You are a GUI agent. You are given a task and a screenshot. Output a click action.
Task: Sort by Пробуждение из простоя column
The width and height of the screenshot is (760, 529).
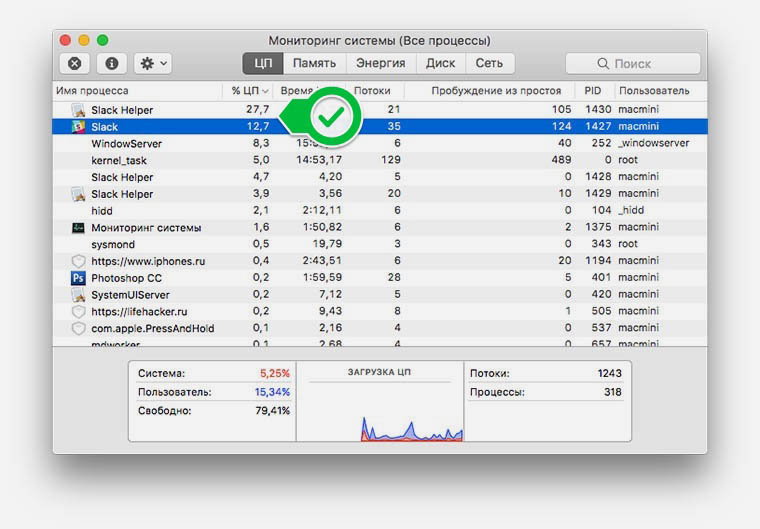496,91
